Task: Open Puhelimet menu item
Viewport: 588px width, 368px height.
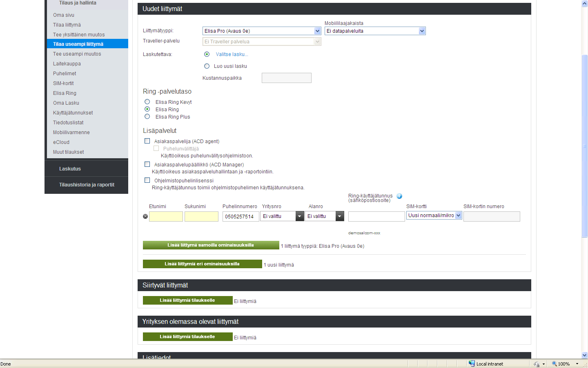Action: [65, 74]
